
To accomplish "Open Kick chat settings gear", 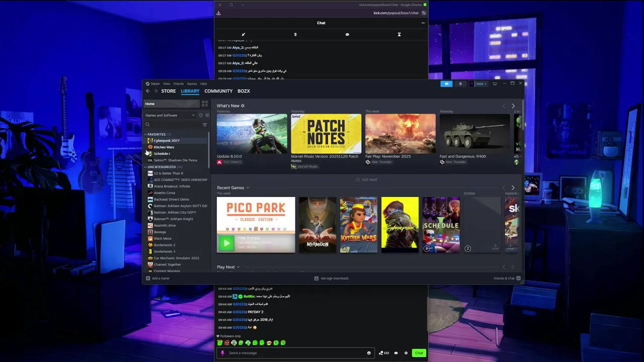I will click(x=406, y=353).
